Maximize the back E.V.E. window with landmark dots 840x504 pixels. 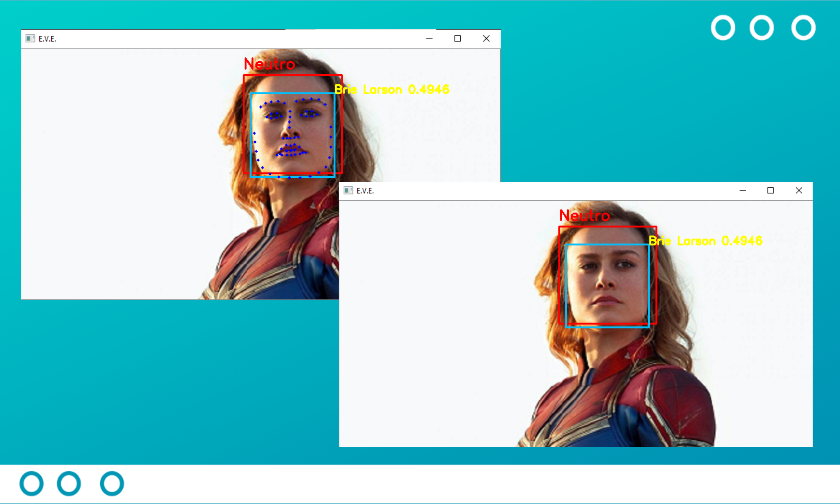pyautogui.click(x=457, y=39)
